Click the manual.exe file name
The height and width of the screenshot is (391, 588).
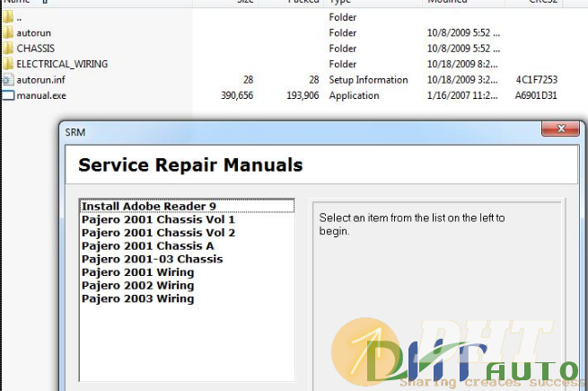tap(41, 95)
